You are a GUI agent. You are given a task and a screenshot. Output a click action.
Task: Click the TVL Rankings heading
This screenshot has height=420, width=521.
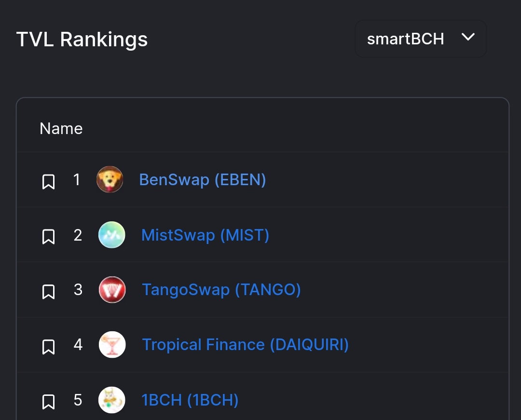click(82, 40)
